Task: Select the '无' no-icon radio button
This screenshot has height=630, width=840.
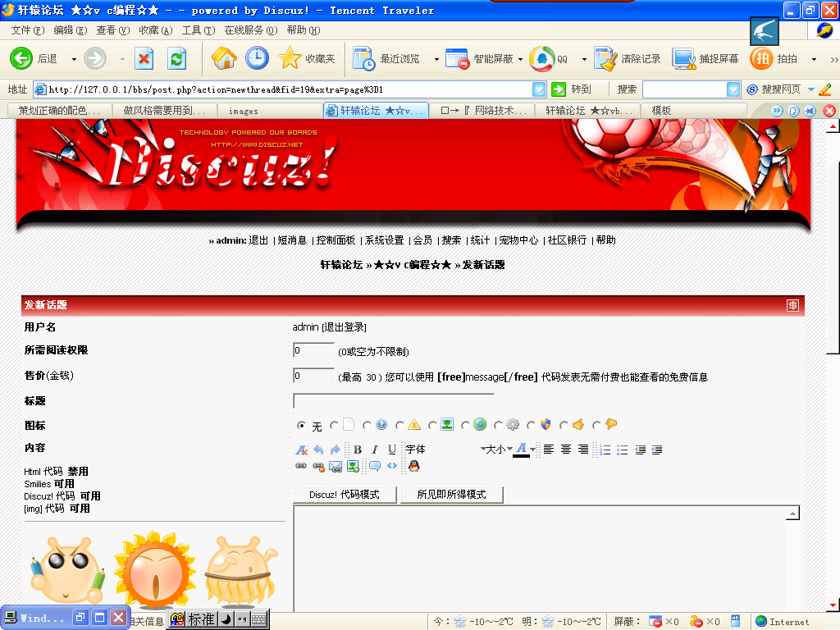Action: point(301,425)
